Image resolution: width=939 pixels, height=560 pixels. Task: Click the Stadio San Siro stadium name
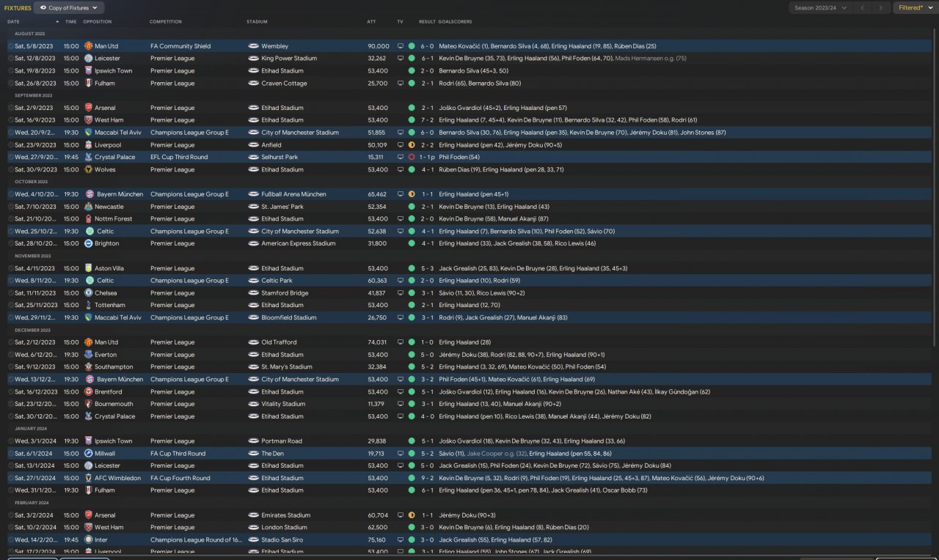pos(282,539)
